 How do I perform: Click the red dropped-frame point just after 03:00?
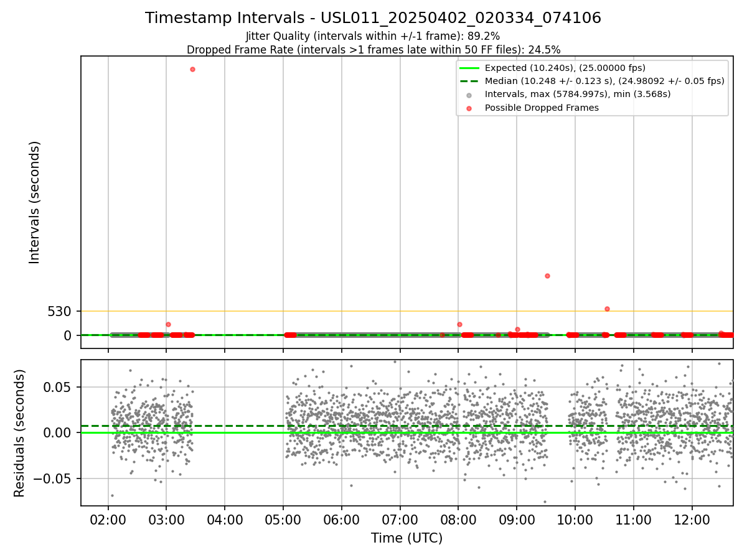click(x=168, y=324)
